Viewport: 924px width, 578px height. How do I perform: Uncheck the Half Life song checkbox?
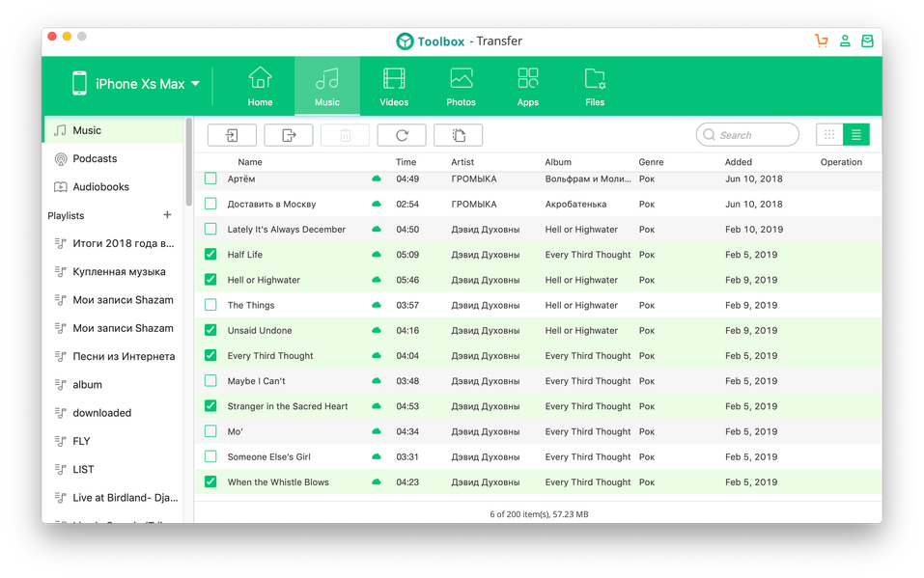210,255
